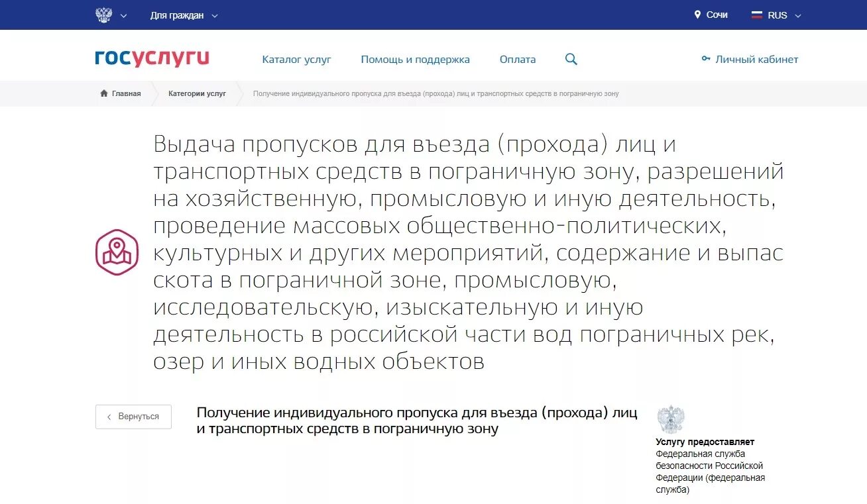Click the main heading 'Выдача пропусков для въезда'

(x=469, y=252)
